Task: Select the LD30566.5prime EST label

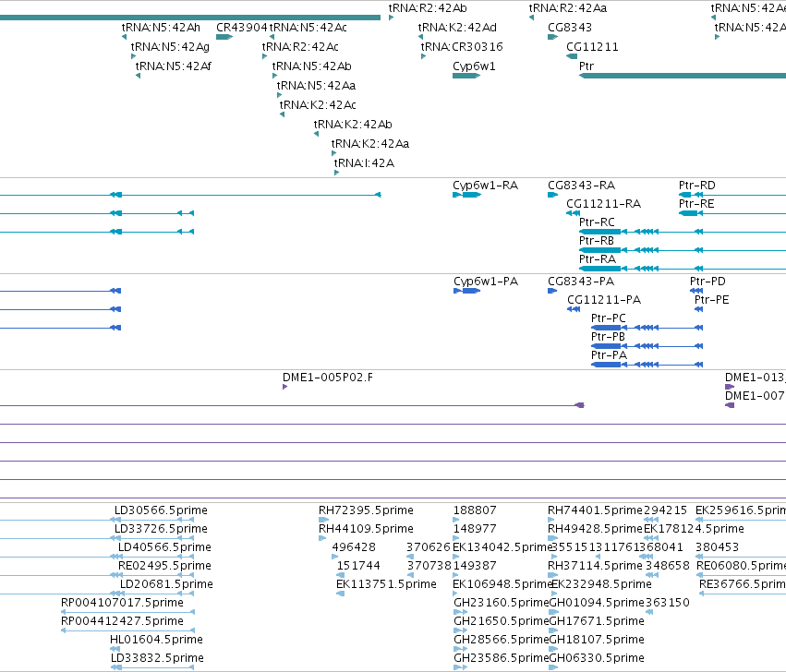Action: tap(161, 510)
